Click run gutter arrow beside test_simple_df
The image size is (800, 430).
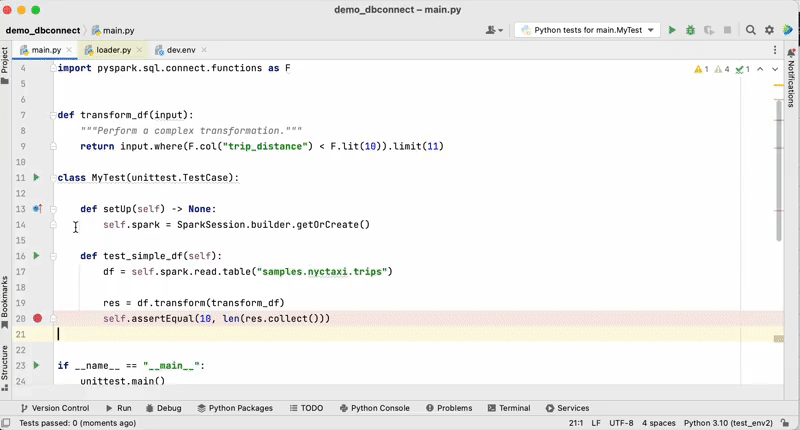[x=36, y=256]
